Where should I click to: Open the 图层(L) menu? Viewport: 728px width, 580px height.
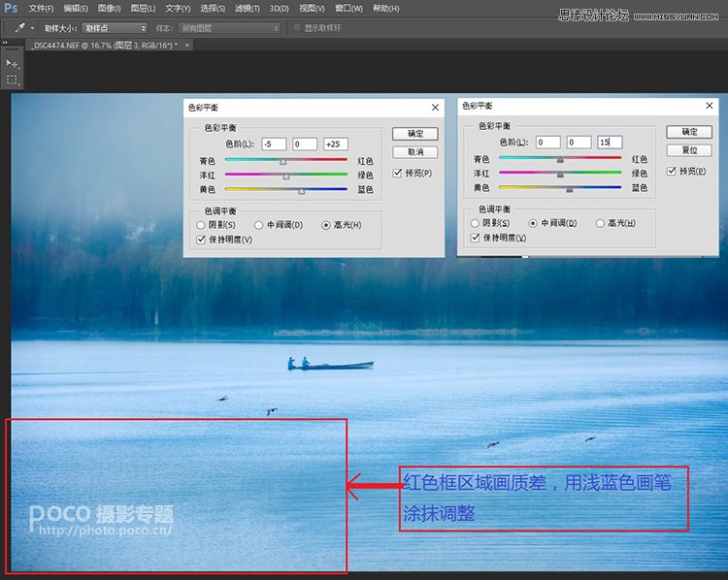coord(143,9)
